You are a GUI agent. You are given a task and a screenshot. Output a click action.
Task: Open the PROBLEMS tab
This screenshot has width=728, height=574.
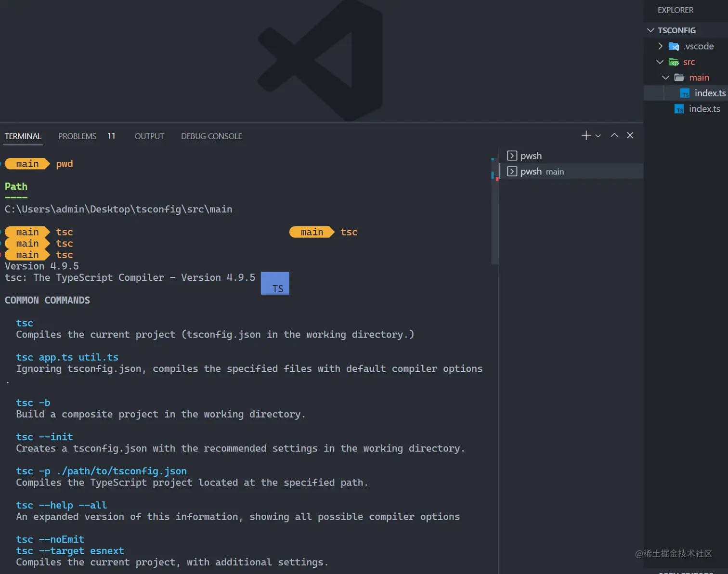pos(78,136)
